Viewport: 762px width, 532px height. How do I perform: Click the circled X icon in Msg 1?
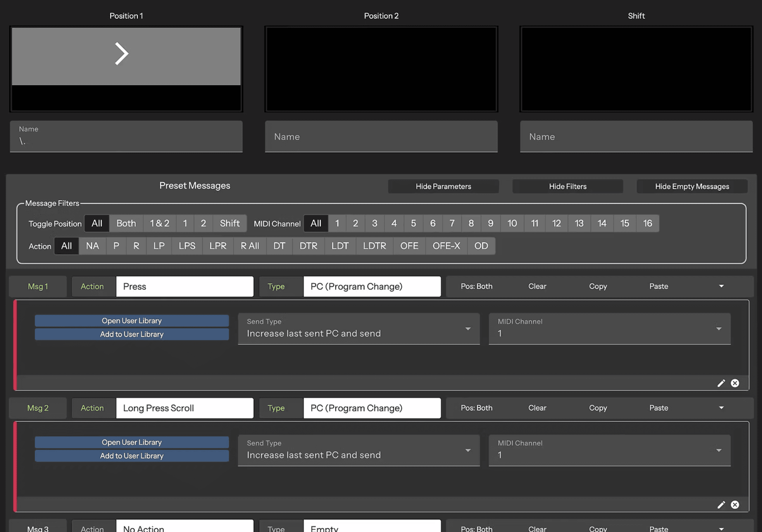[735, 383]
